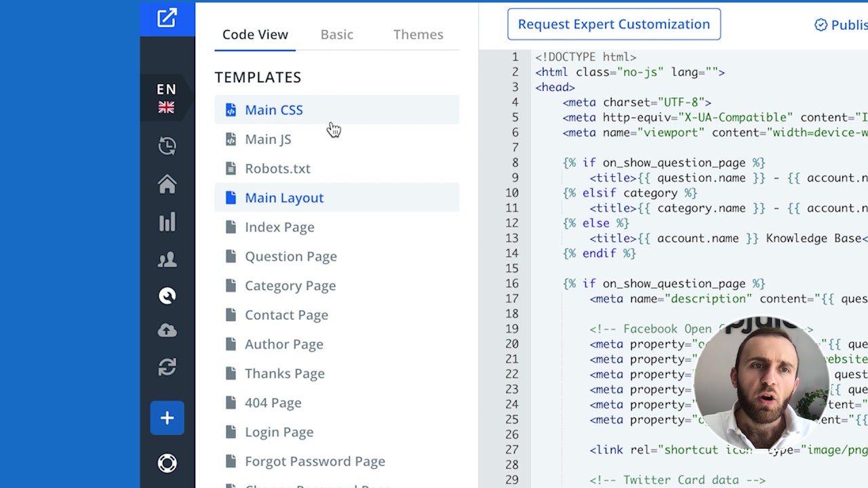The height and width of the screenshot is (488, 868).
Task: Click the link rel shortcut icon line
Action: 728,450
